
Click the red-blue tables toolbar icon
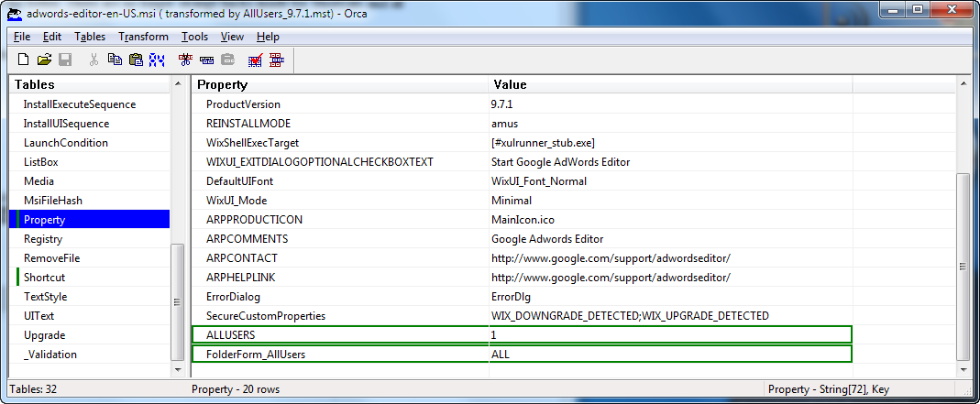(x=277, y=60)
